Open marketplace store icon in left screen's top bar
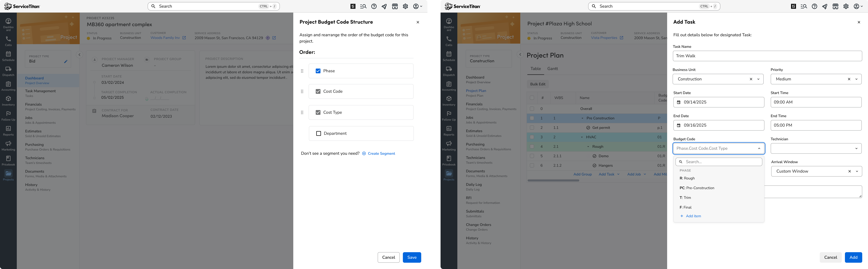This screenshot has height=269, width=868. [x=395, y=6]
